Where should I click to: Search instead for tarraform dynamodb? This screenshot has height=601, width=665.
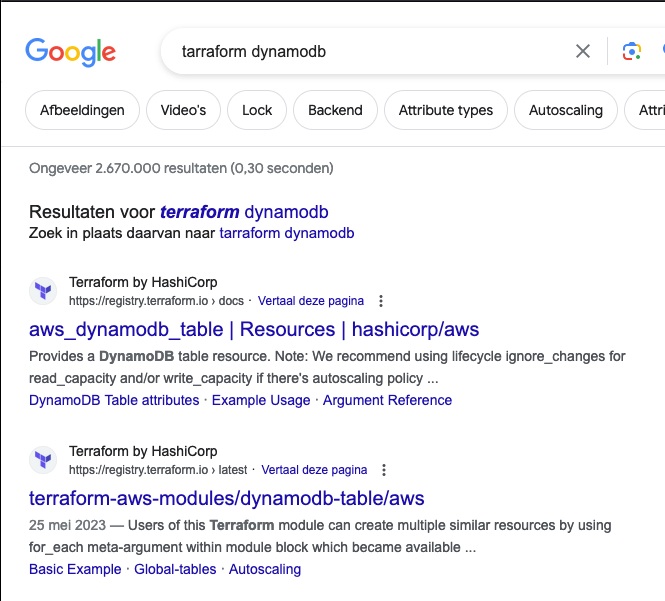tap(287, 233)
